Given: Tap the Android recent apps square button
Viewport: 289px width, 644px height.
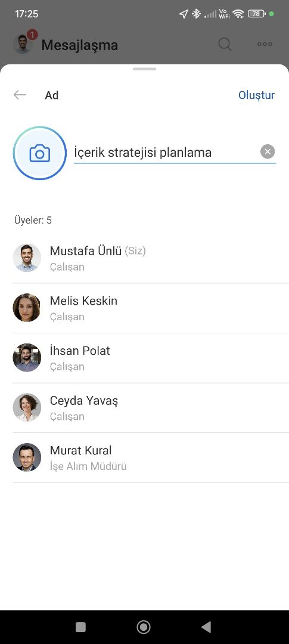Looking at the screenshot, I should click(x=81, y=627).
